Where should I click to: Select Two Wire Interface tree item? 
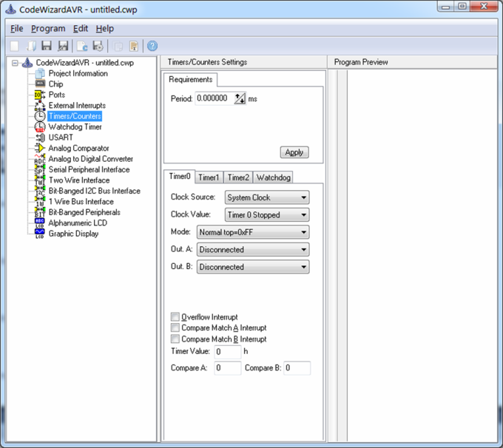pyautogui.click(x=79, y=180)
